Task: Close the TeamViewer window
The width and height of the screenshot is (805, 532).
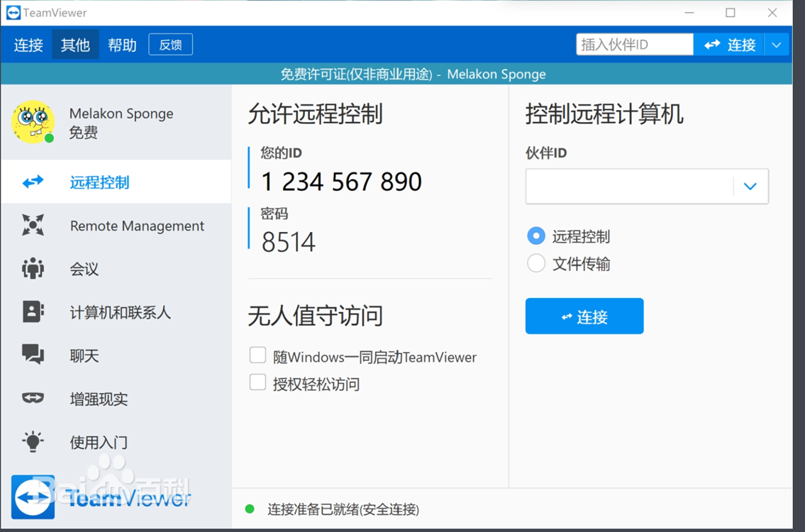Action: [772, 13]
